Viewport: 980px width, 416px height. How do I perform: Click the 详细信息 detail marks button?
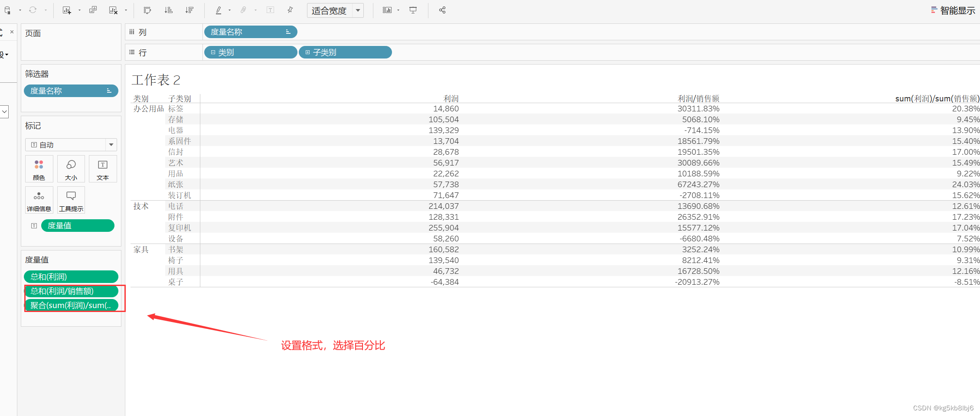point(39,200)
